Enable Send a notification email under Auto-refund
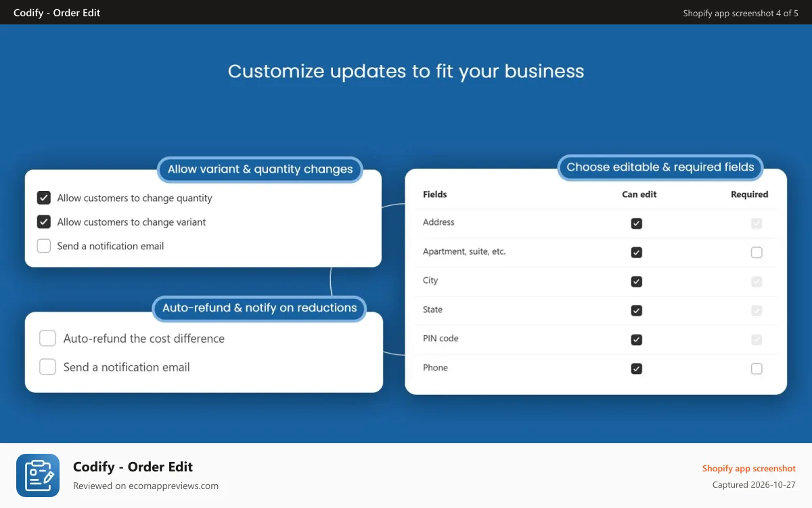The width and height of the screenshot is (812, 508). (47, 367)
